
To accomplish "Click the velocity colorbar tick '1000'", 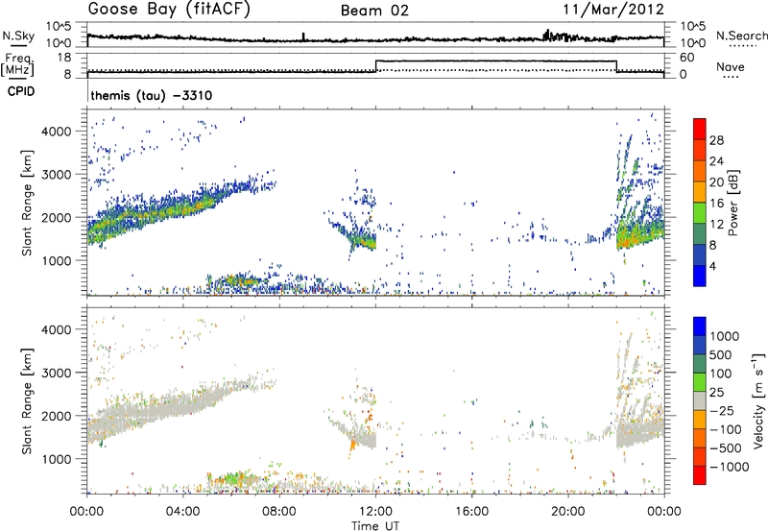I will [724, 336].
